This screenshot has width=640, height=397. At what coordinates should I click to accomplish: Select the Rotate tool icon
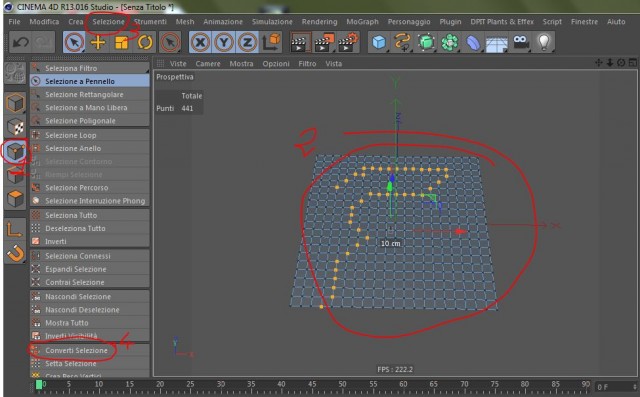tap(145, 42)
